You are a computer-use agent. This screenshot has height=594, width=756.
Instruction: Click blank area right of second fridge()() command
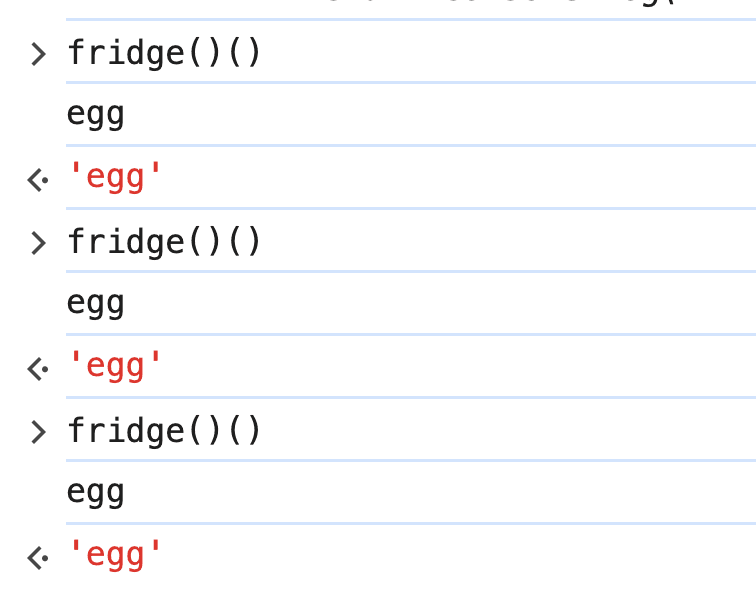click(x=500, y=241)
